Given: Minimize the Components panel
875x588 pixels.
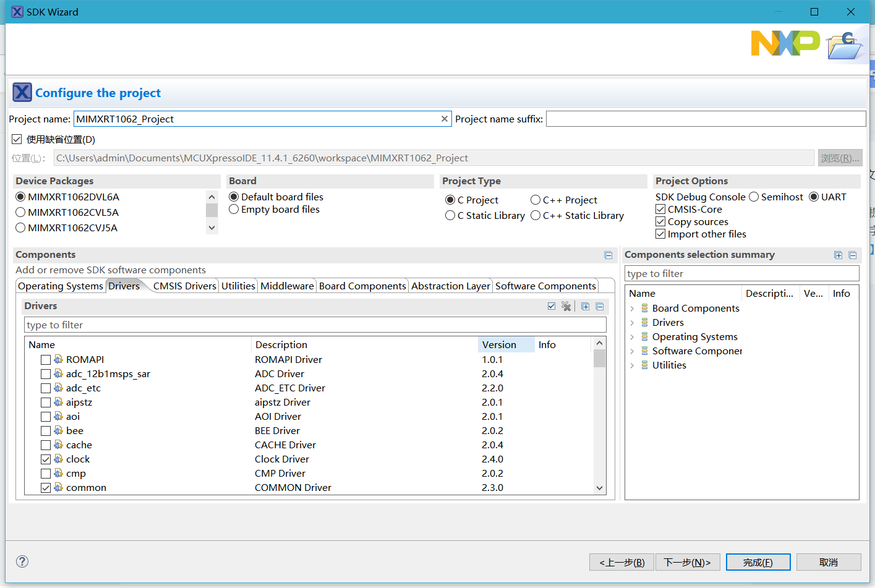Looking at the screenshot, I should tap(608, 255).
